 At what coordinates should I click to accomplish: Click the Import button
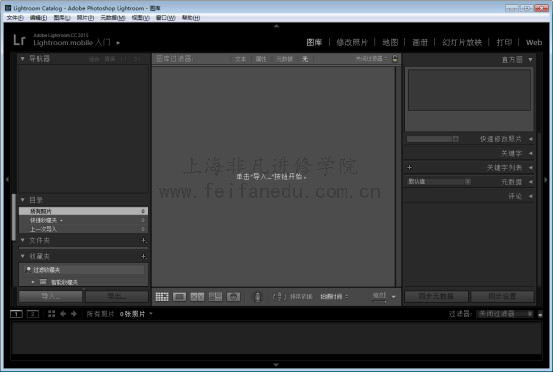pyautogui.click(x=51, y=296)
